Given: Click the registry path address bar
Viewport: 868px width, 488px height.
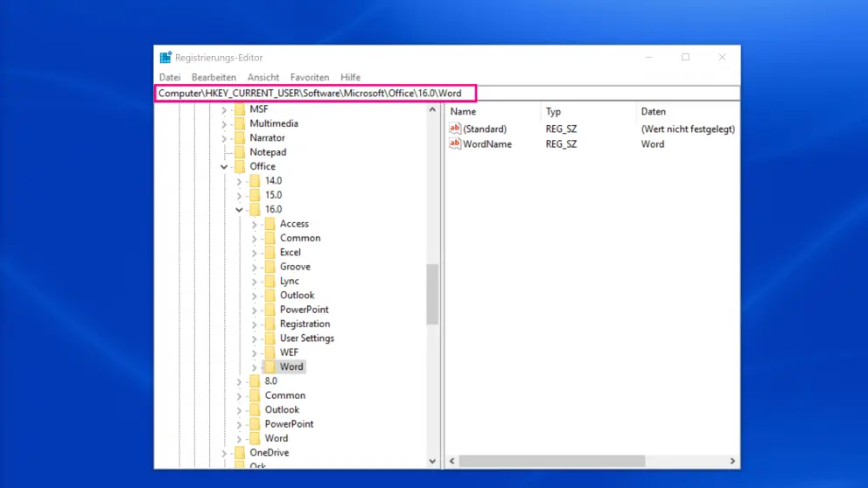Looking at the screenshot, I should pyautogui.click(x=315, y=94).
